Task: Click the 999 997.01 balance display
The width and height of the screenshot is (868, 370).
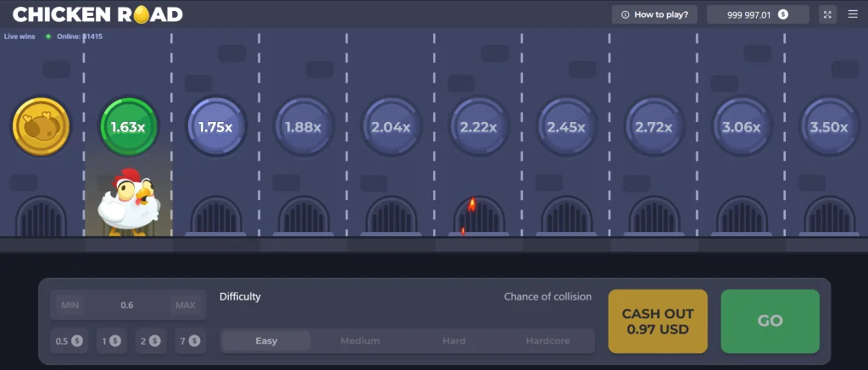Action: click(x=758, y=14)
